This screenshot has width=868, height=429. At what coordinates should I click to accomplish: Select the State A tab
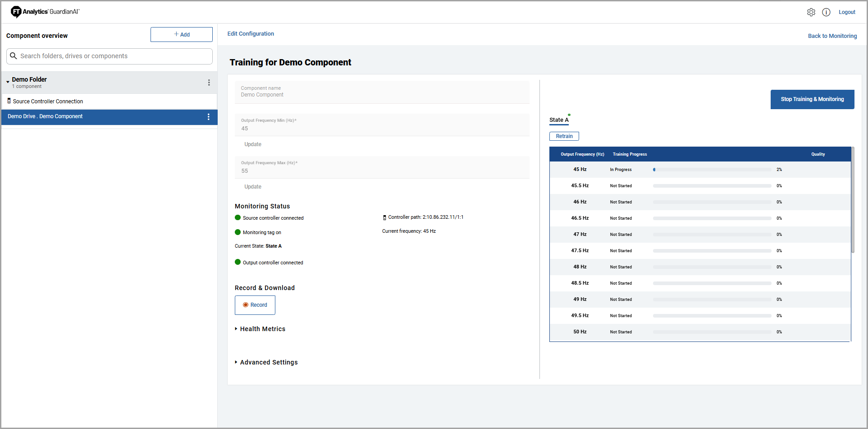pos(558,120)
